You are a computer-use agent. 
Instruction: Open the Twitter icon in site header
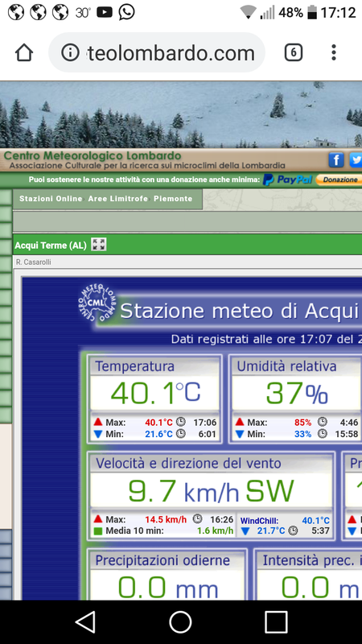pos(356,159)
